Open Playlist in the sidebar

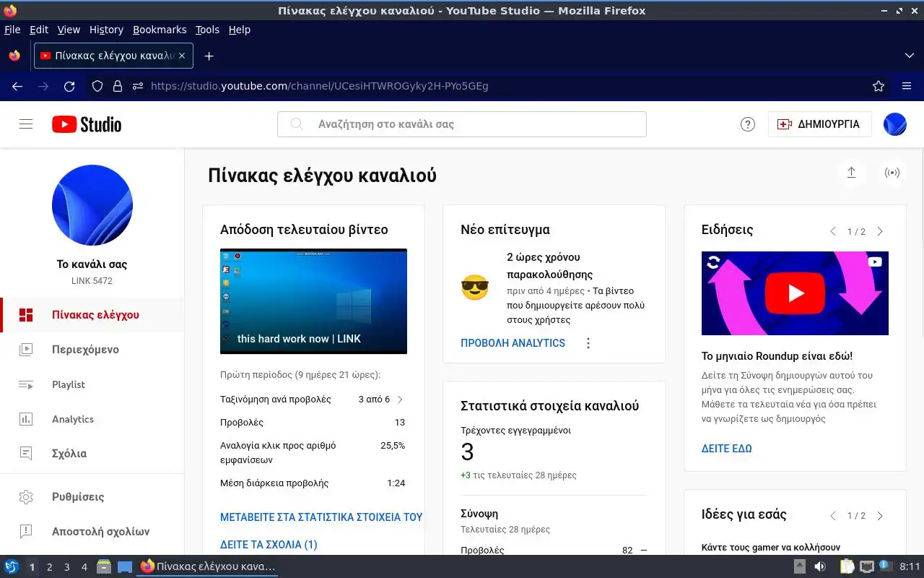pyautogui.click(x=92, y=384)
